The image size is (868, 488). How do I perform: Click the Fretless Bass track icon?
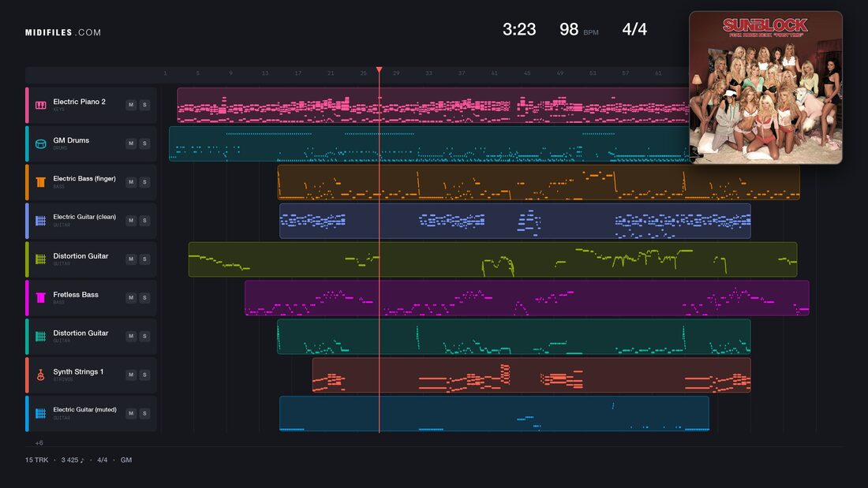[40, 298]
